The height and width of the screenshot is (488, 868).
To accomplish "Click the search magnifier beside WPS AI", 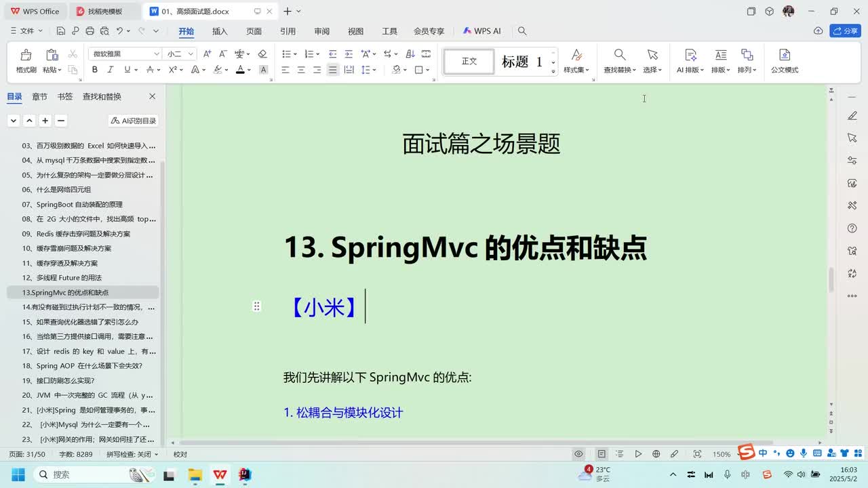I will click(x=522, y=31).
